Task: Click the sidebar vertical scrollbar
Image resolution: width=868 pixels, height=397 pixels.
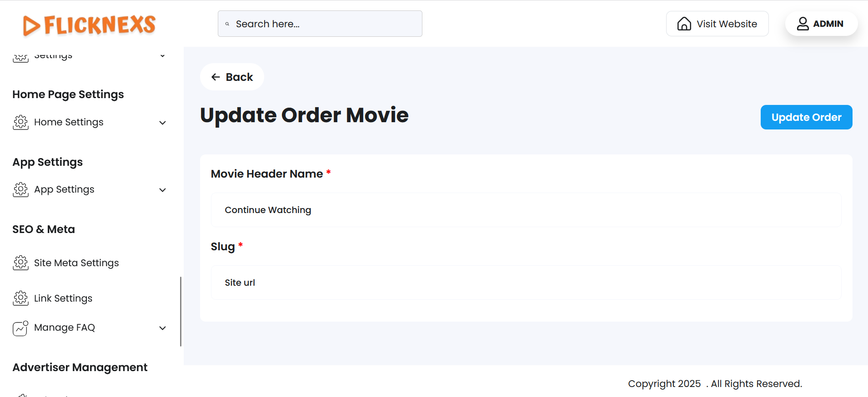Action: click(181, 311)
